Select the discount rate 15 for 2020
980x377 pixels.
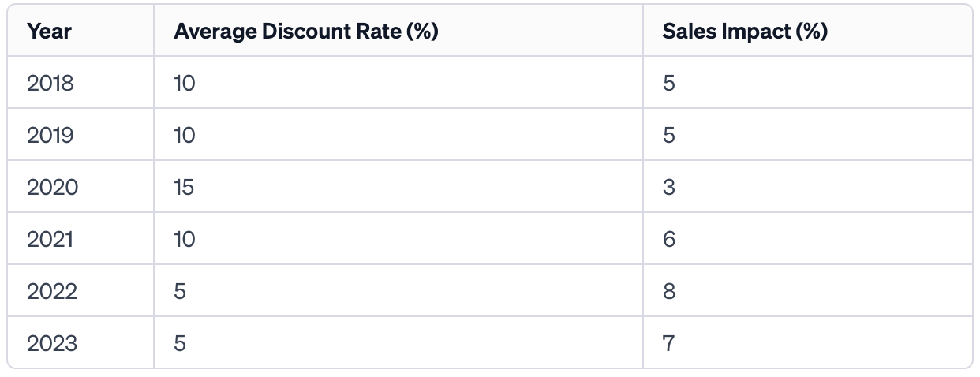(184, 187)
